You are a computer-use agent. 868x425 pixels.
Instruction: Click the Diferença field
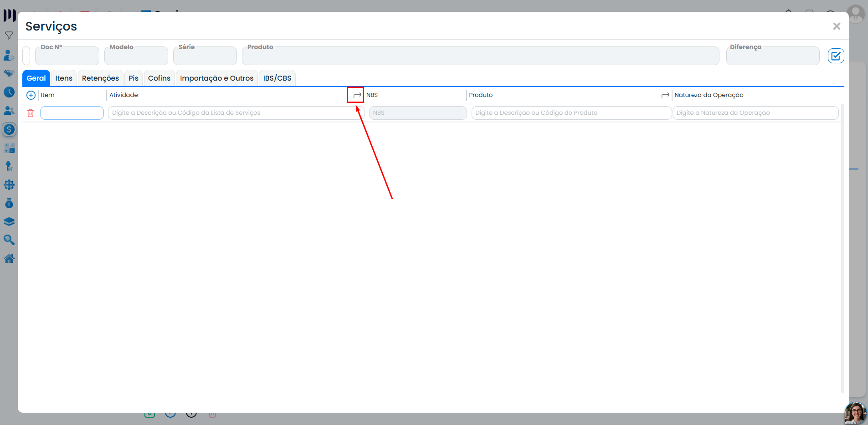(x=772, y=56)
